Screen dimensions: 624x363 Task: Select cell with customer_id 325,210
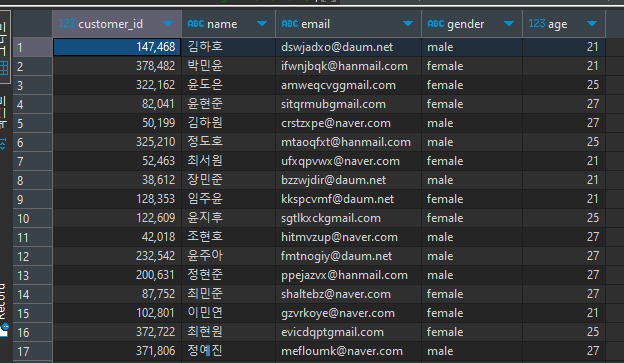(x=117, y=142)
